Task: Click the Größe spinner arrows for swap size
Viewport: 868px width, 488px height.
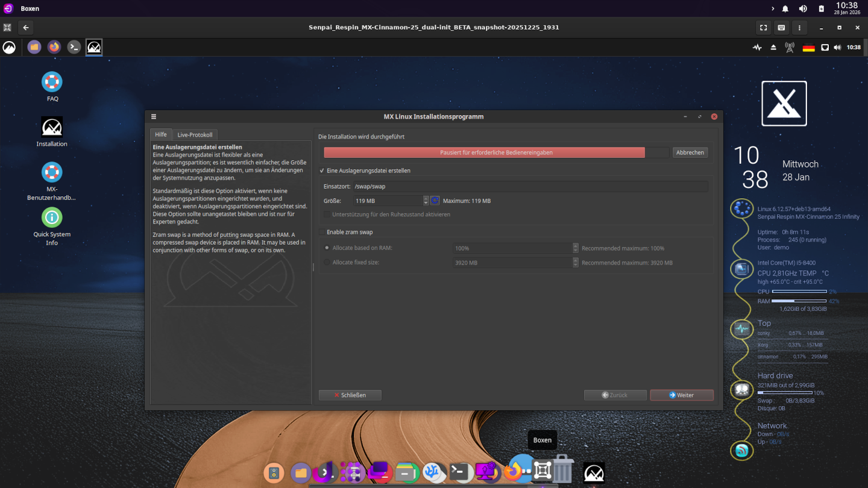Action: pyautogui.click(x=426, y=201)
